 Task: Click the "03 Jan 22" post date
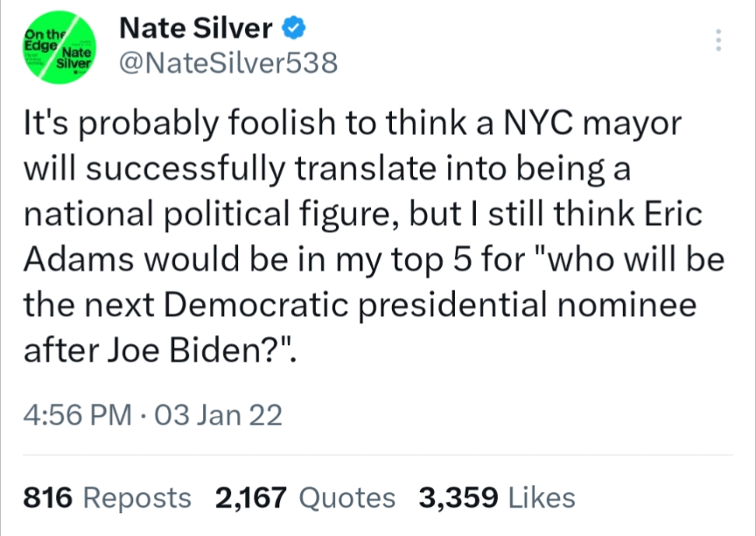coord(217,414)
